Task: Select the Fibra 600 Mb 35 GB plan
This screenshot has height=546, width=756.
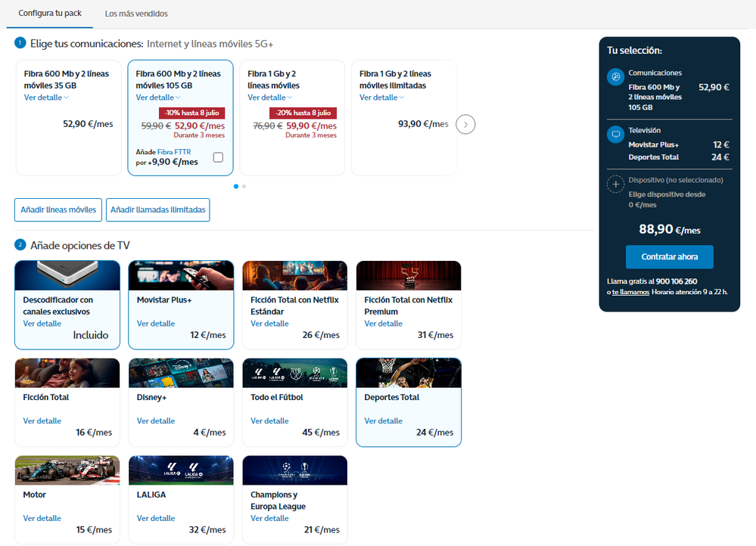Action: pos(69,117)
